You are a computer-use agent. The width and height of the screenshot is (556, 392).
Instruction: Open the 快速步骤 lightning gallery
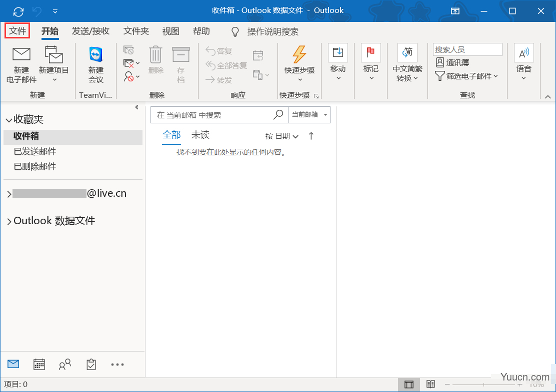pyautogui.click(x=299, y=64)
